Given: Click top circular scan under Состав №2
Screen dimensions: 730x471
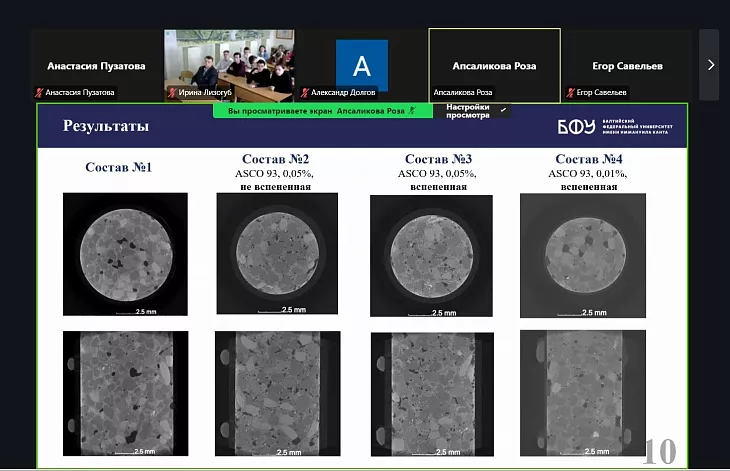Looking at the screenshot, I should (x=276, y=254).
